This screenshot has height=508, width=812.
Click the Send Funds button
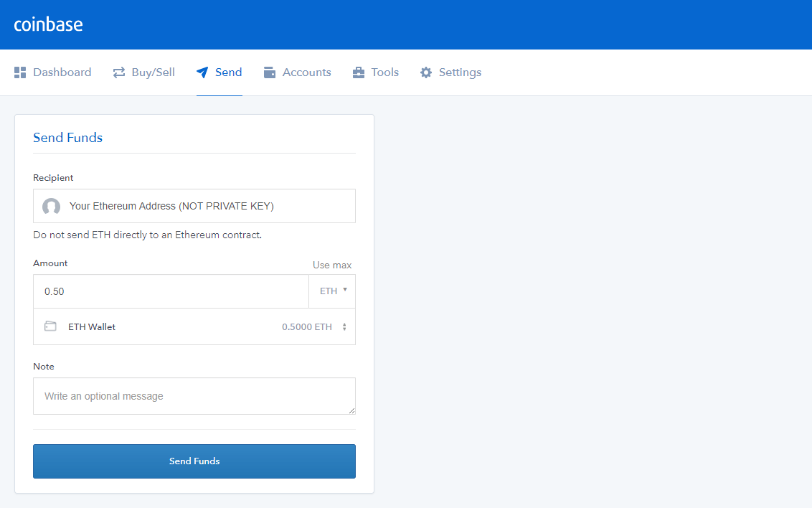pos(194,461)
